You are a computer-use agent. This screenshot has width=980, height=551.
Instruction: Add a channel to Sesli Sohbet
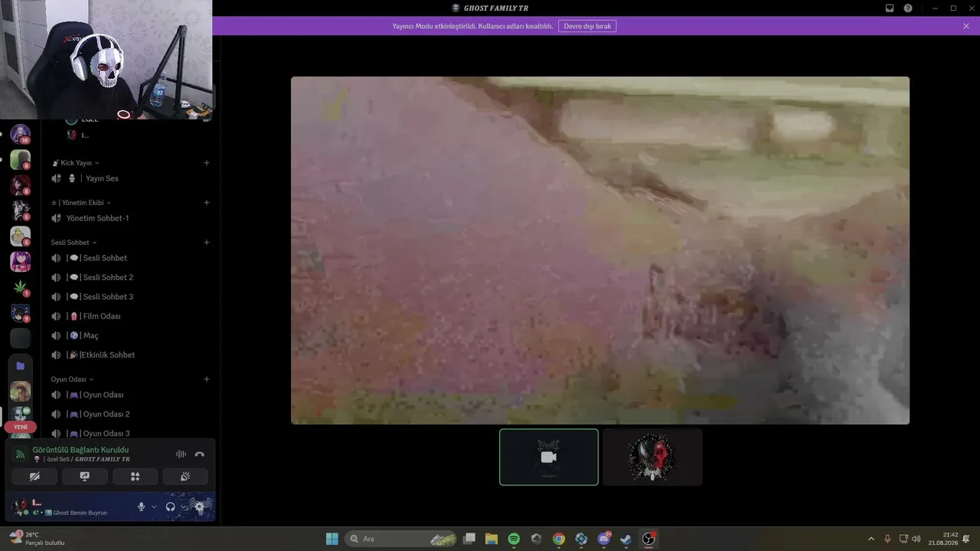coord(207,243)
